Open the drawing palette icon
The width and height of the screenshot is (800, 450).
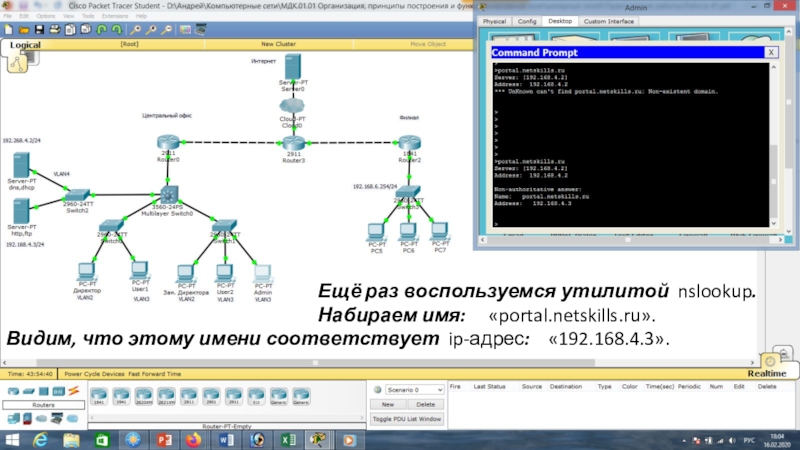click(x=185, y=30)
